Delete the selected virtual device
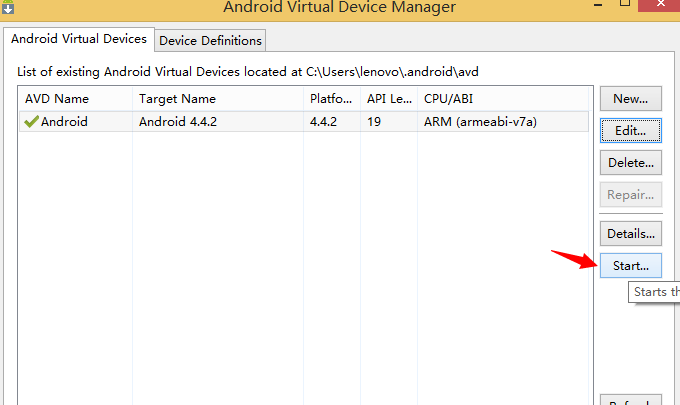This screenshot has width=680, height=405. tap(631, 163)
